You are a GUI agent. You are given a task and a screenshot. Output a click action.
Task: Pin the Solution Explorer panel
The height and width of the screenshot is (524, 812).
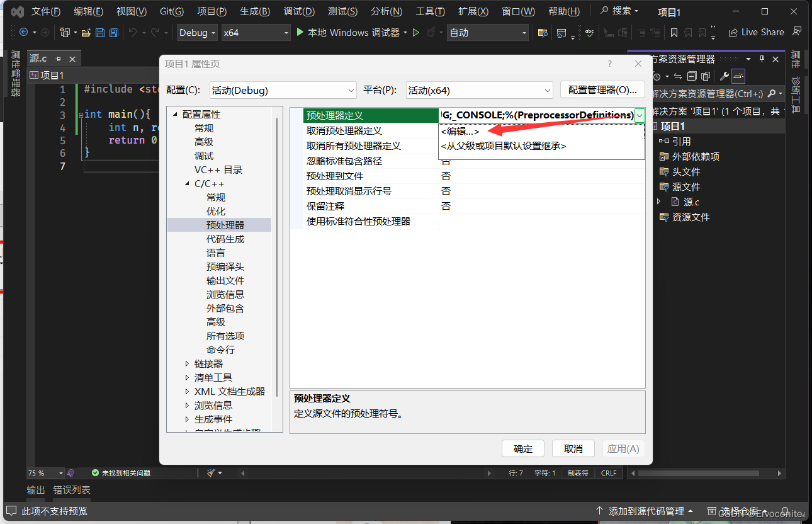point(762,59)
